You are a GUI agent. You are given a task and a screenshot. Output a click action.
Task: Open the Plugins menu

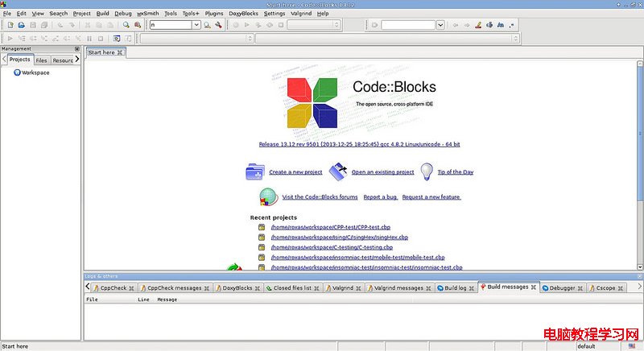coord(214,14)
